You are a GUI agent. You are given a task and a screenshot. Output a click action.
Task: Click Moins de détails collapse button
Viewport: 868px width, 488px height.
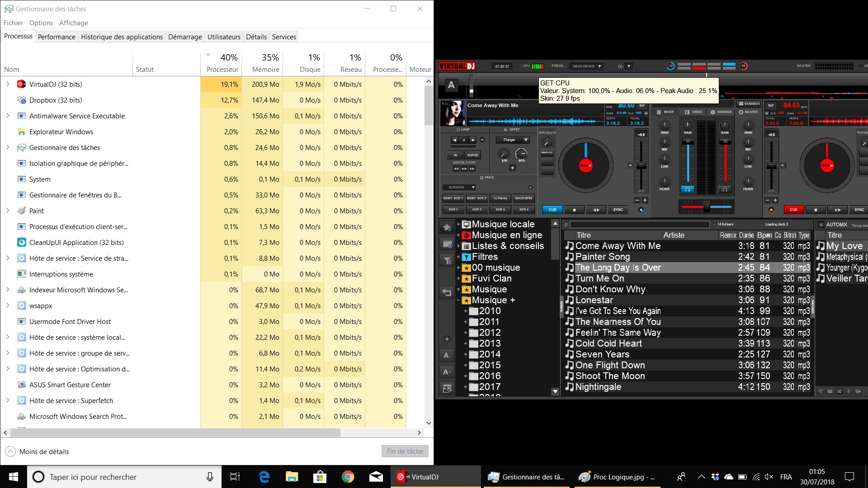click(x=37, y=451)
